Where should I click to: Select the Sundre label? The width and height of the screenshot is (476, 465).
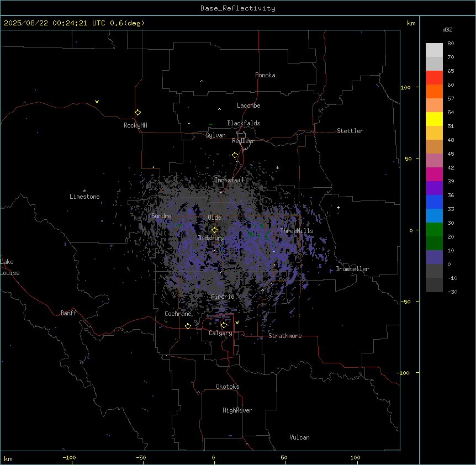[161, 216]
